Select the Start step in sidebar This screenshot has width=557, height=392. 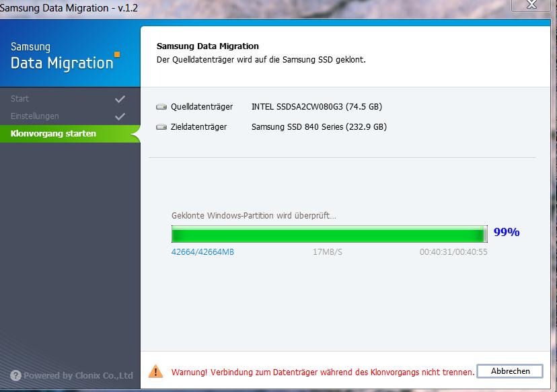coord(20,99)
